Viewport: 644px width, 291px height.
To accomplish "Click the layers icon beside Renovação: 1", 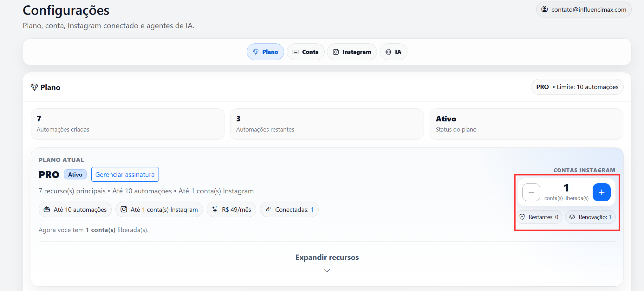I will [x=572, y=217].
